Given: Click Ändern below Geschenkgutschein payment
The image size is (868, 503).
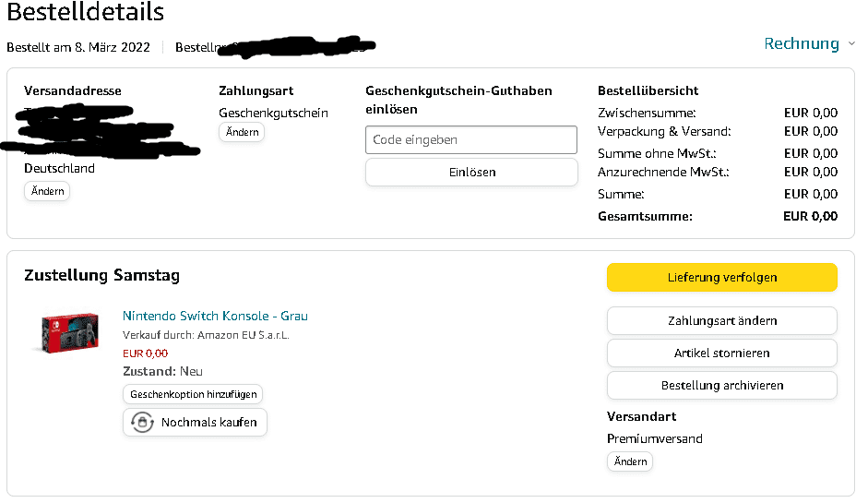Looking at the screenshot, I should [242, 132].
